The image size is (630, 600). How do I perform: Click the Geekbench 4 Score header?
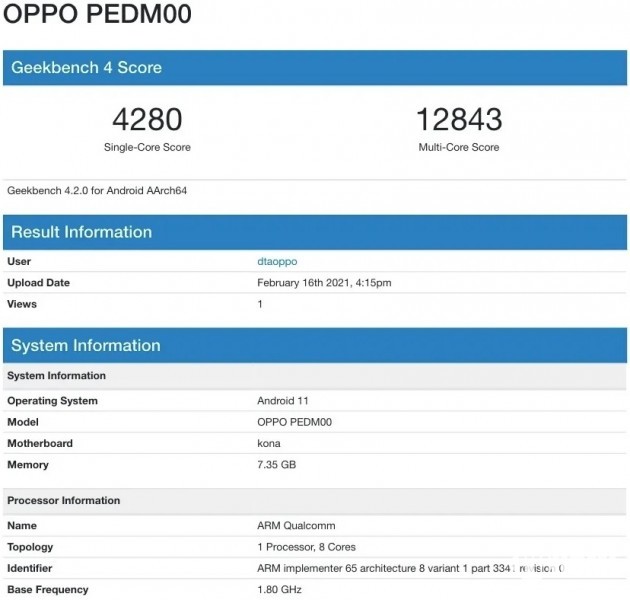coord(86,67)
